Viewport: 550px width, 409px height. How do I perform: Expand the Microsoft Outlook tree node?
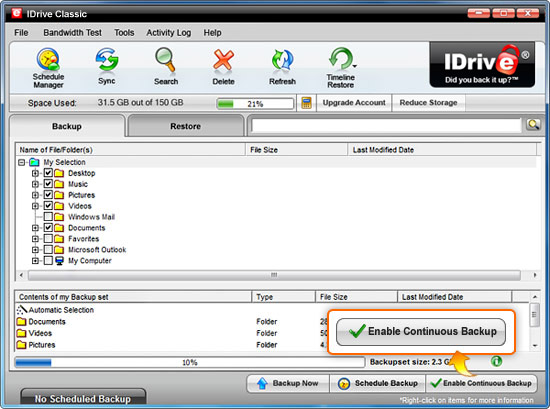click(35, 250)
